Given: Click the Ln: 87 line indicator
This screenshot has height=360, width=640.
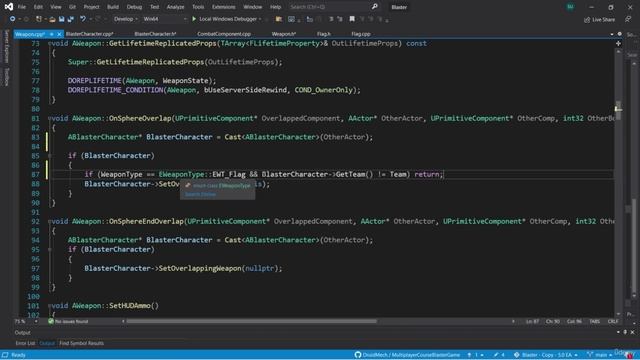Looking at the screenshot, I should [532, 321].
